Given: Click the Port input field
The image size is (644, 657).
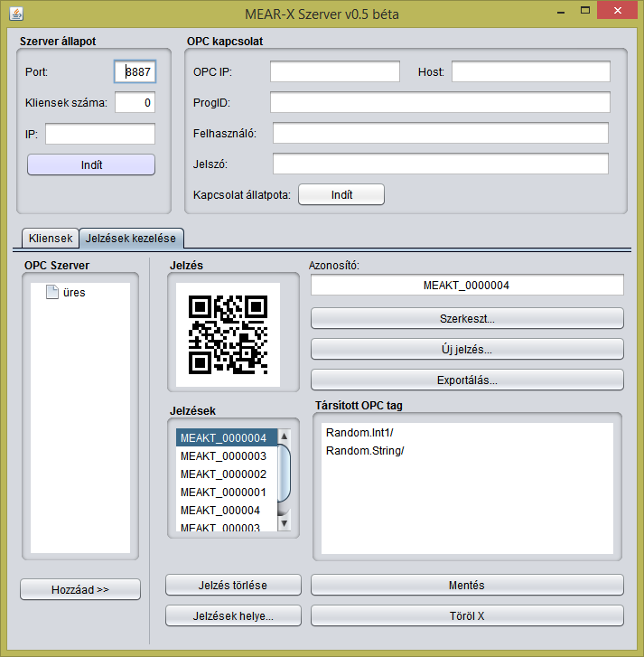Looking at the screenshot, I should pyautogui.click(x=135, y=71).
